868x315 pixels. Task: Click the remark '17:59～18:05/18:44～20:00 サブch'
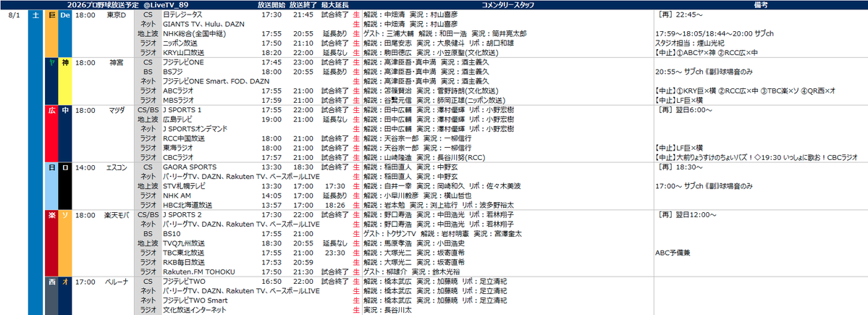click(x=714, y=34)
